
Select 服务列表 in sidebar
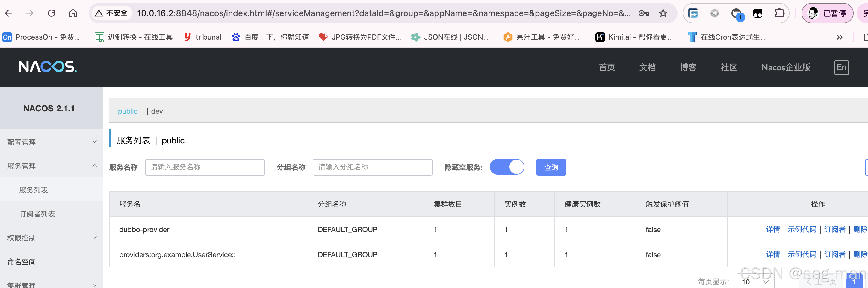52,190
